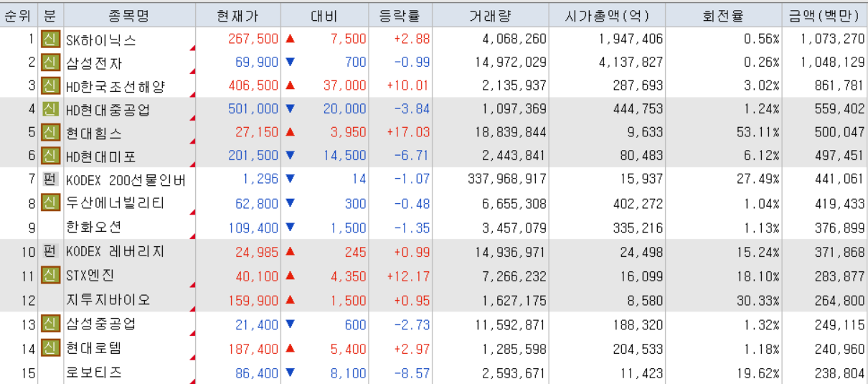Click the 신 badge beside SK하이닉스
Viewport: 868px width, 384px height.
point(49,39)
